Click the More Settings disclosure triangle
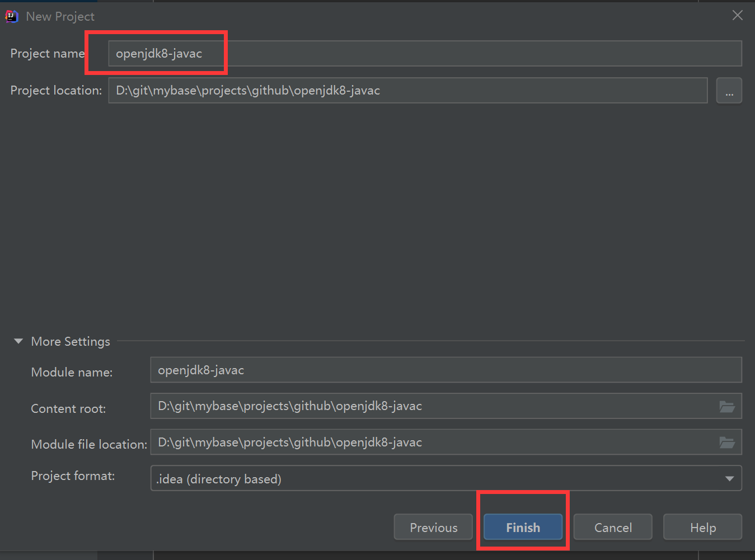 tap(18, 341)
